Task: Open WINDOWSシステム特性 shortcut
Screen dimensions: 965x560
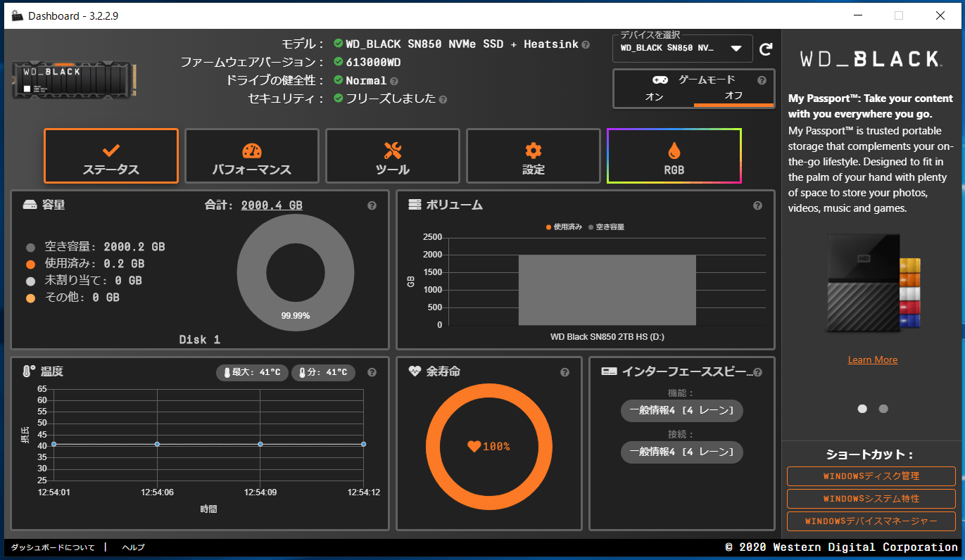Action: pos(871,499)
